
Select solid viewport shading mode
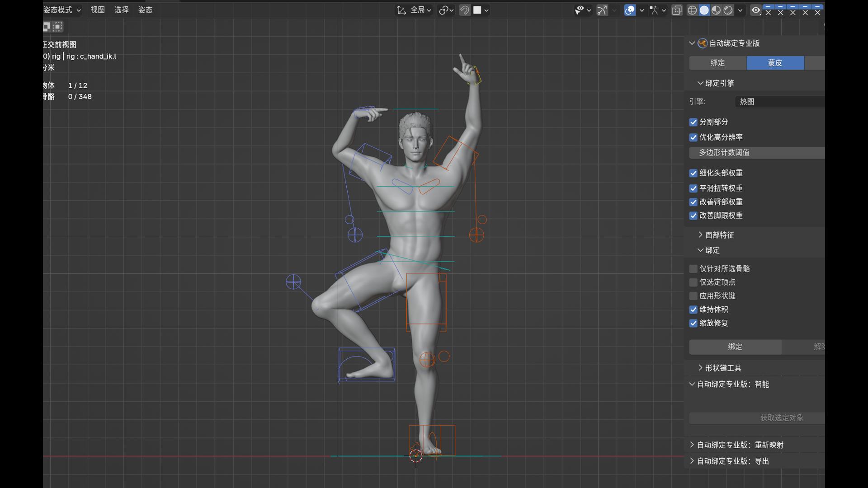pyautogui.click(x=704, y=10)
